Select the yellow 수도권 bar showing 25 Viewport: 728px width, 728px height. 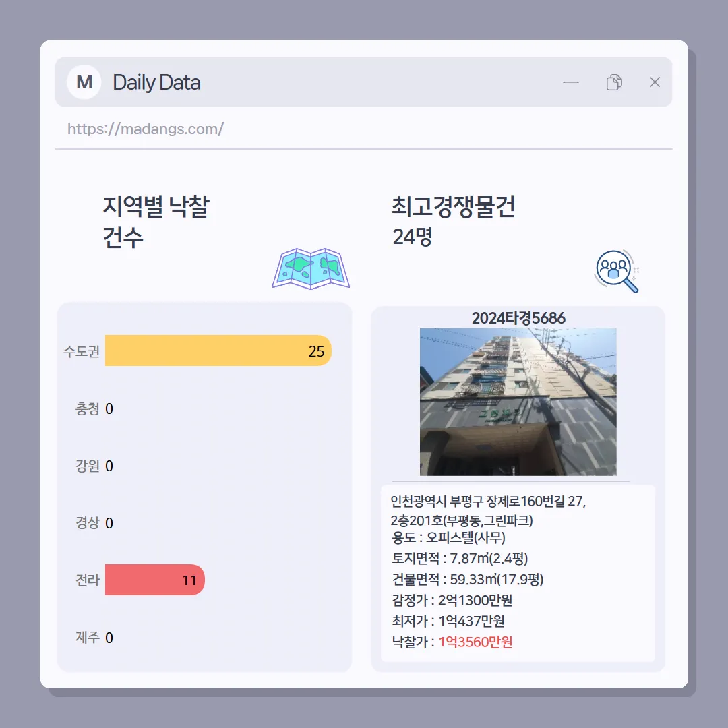click(x=218, y=351)
